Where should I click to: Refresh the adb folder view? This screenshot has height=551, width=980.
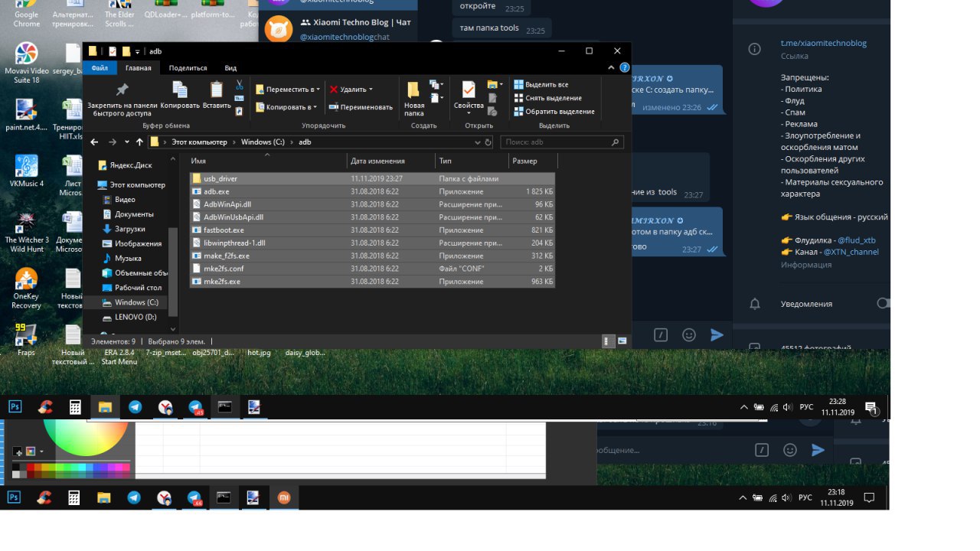pos(488,142)
